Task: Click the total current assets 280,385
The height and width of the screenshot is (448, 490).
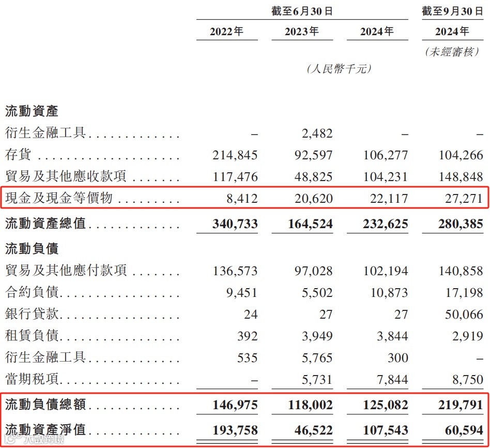Action: 461,224
